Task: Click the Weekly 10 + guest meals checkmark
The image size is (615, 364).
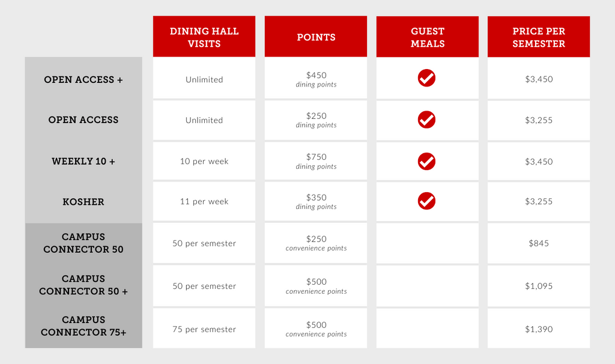Action: 426,161
